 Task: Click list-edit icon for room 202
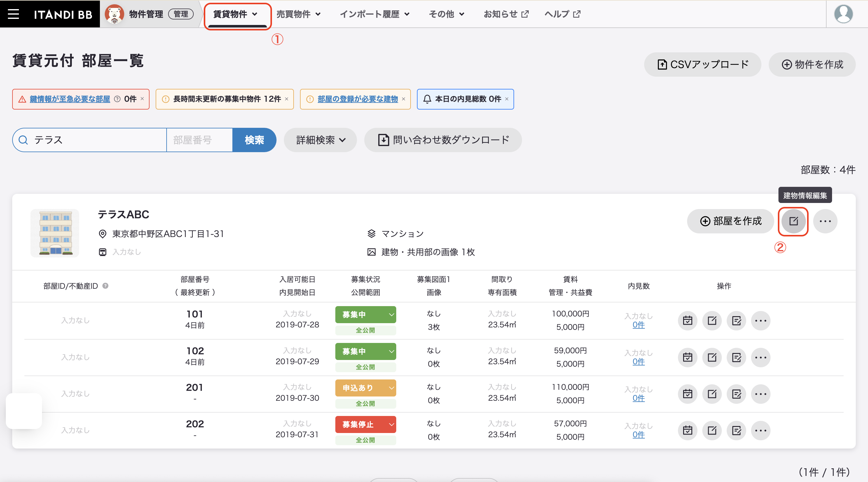[736, 431]
